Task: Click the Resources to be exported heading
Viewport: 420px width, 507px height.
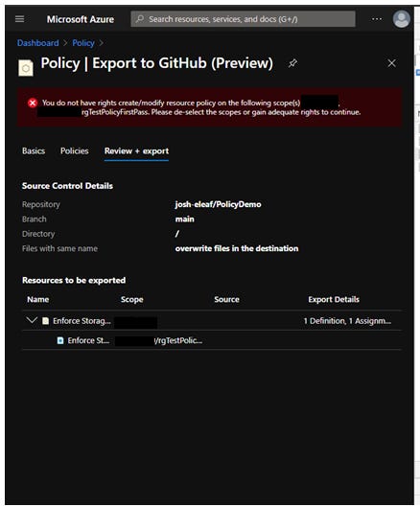Action: tap(74, 280)
